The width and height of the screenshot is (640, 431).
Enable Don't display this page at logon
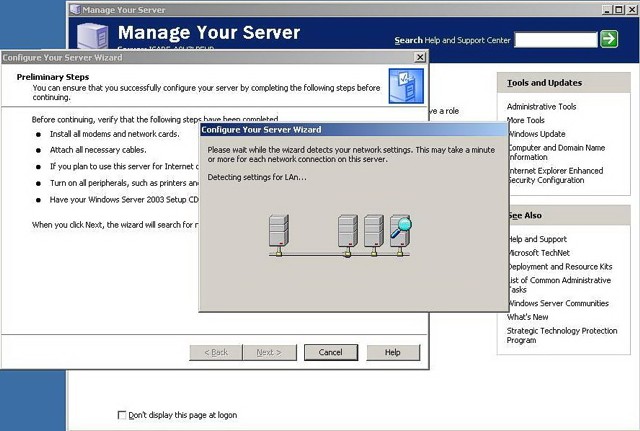(122, 415)
